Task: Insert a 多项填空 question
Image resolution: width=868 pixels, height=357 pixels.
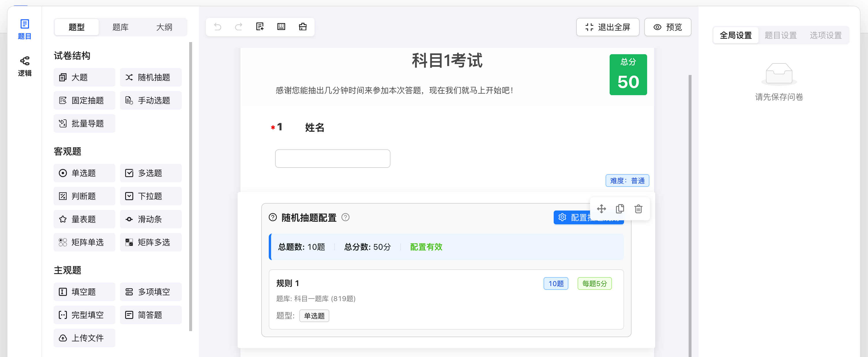Action: click(151, 292)
